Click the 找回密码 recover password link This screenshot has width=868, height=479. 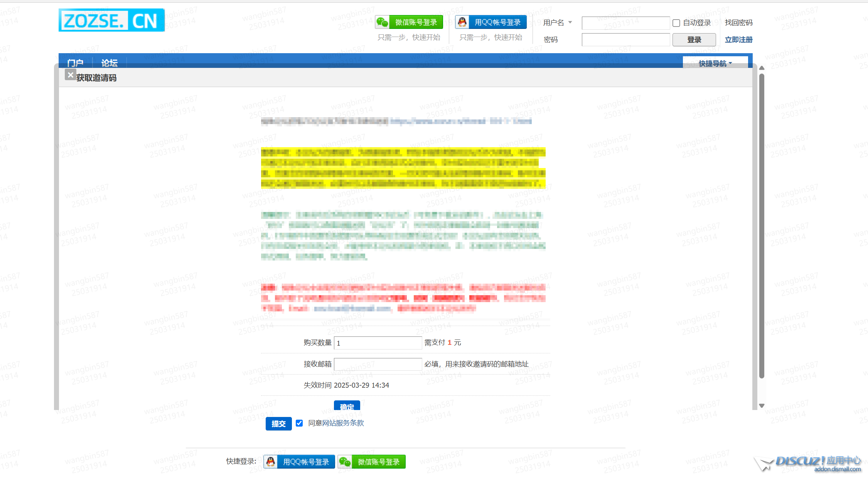[738, 23]
